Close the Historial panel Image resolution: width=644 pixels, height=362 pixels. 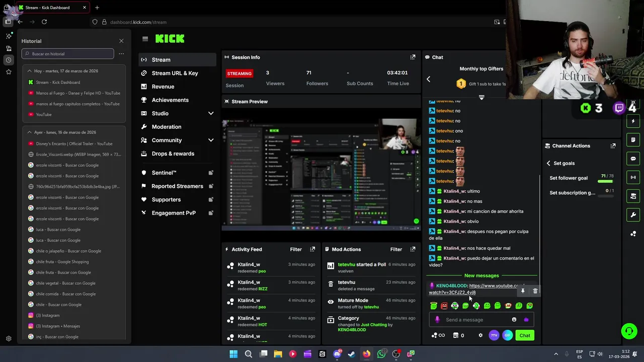coord(121,41)
